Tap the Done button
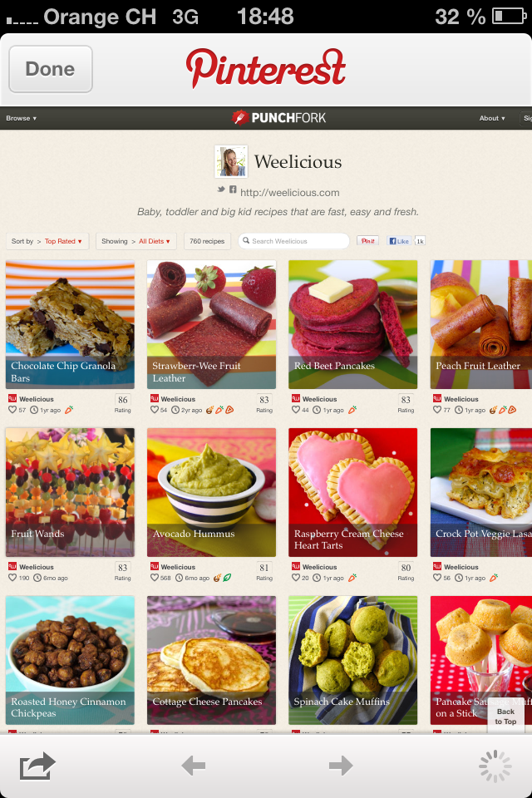This screenshot has height=798, width=532. tap(51, 69)
